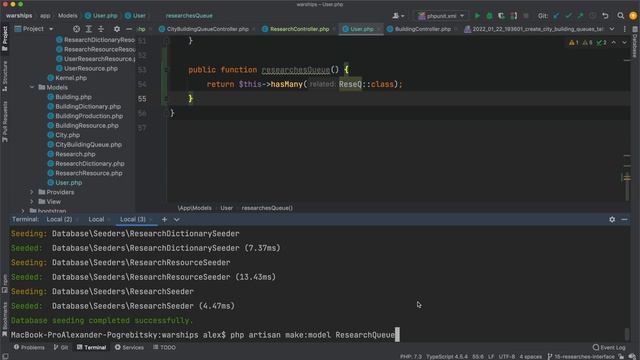The width and height of the screenshot is (640, 360).
Task: Switch to terminal tab Local (2)
Action: point(59,220)
